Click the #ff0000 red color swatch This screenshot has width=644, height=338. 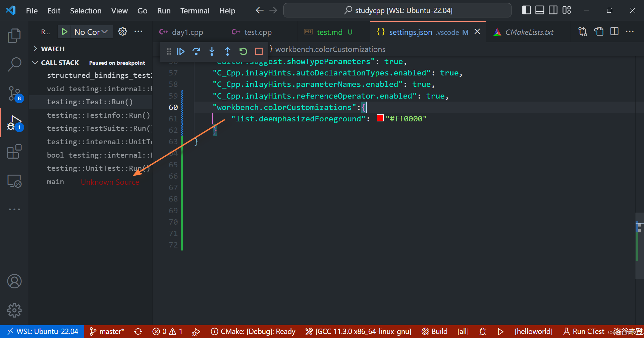380,118
